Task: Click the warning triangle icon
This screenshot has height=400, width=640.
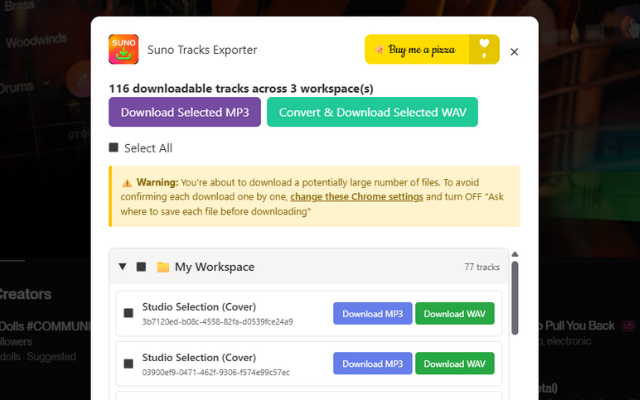Action: click(x=127, y=183)
